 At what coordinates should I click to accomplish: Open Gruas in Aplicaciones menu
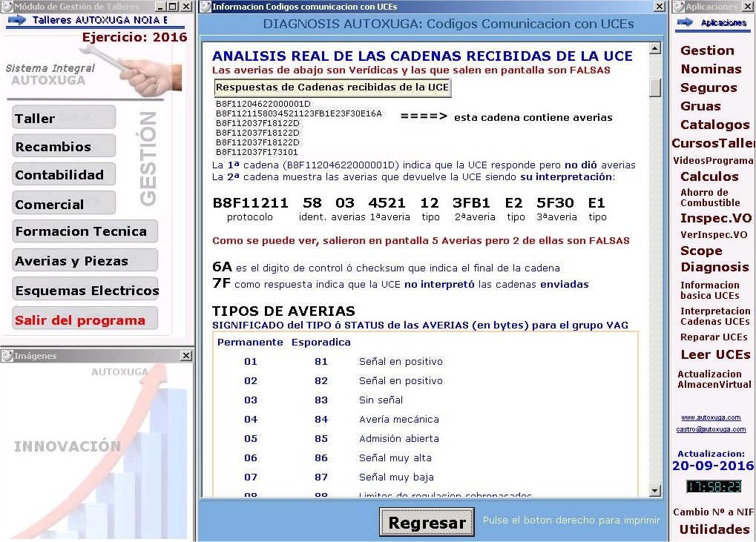(700, 106)
